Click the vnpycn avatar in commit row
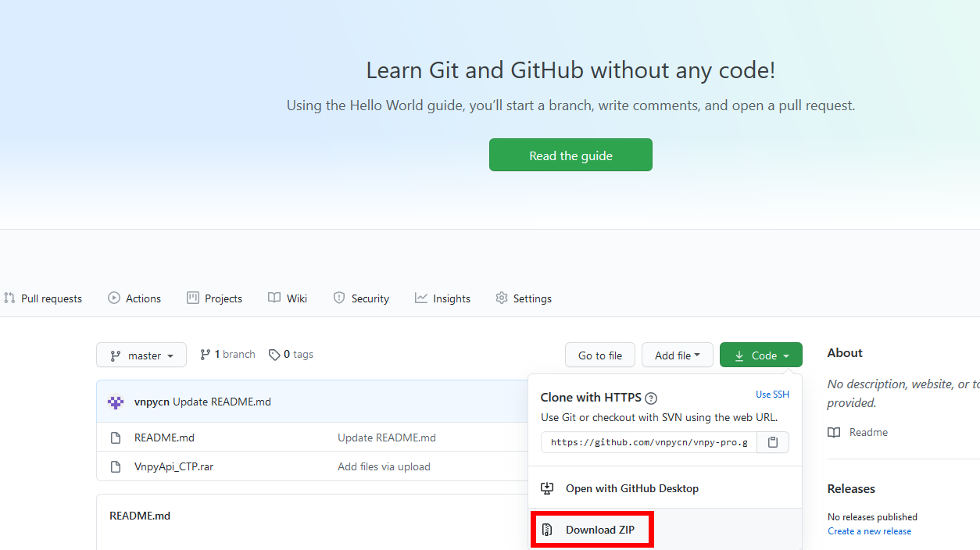This screenshot has width=980, height=550. click(116, 402)
